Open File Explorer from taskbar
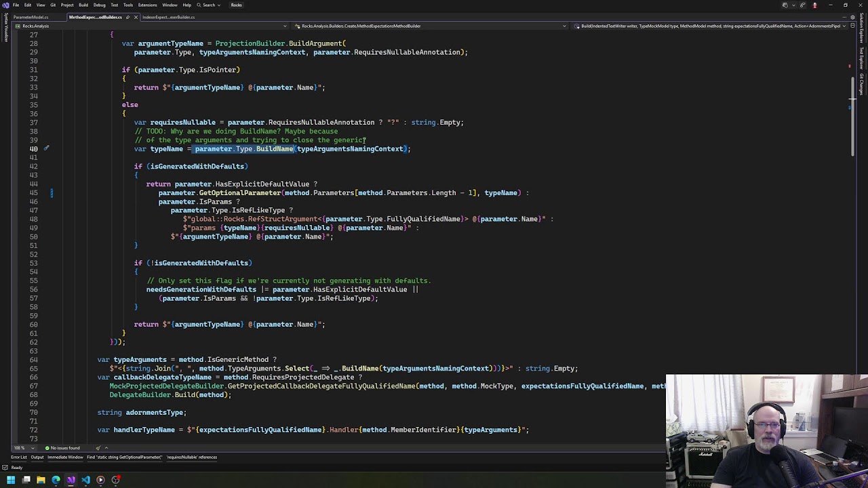Screen dimensions: 868x488 point(41,480)
